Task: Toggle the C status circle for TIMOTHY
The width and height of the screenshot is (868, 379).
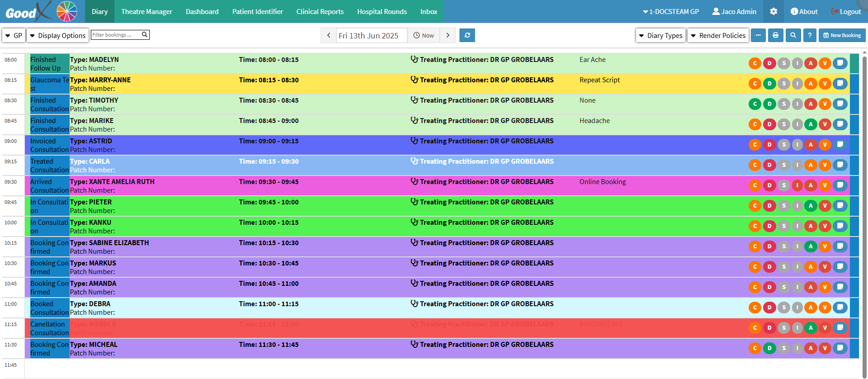Action: [755, 104]
